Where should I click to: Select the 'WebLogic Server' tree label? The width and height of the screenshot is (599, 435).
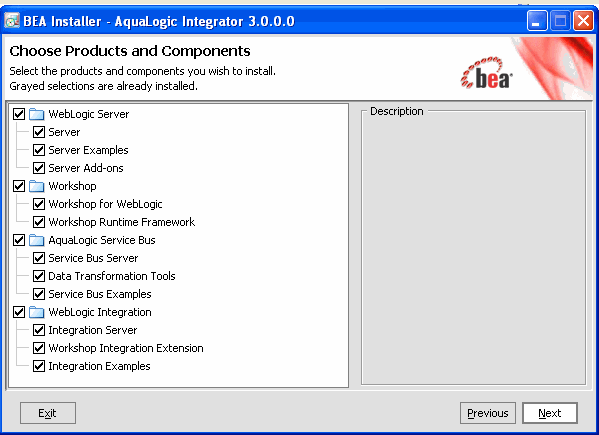(x=89, y=114)
